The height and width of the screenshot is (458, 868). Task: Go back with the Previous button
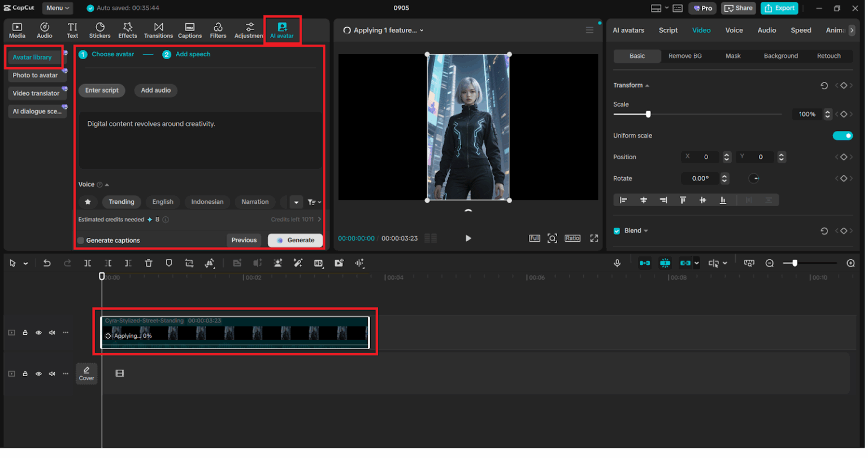coord(245,241)
